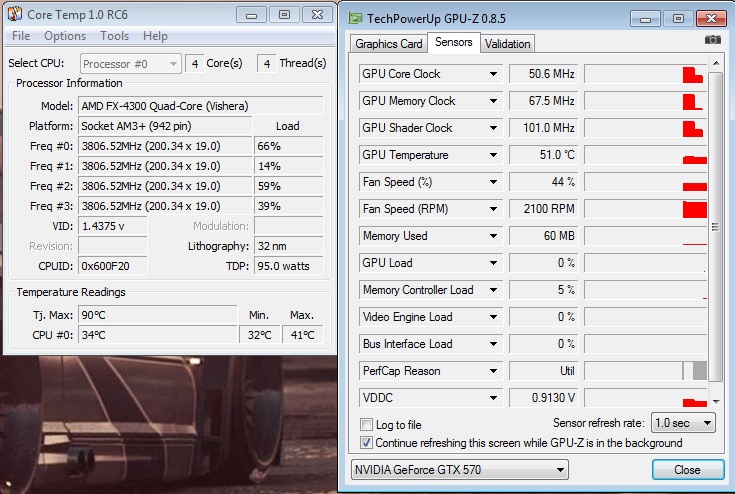
Task: Switch to the Graphics Card tab
Action: point(389,44)
